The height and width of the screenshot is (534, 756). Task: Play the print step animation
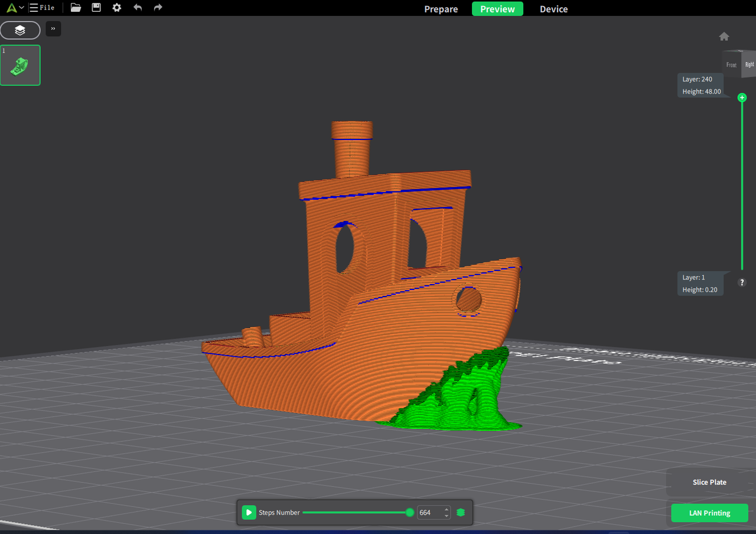coord(249,513)
